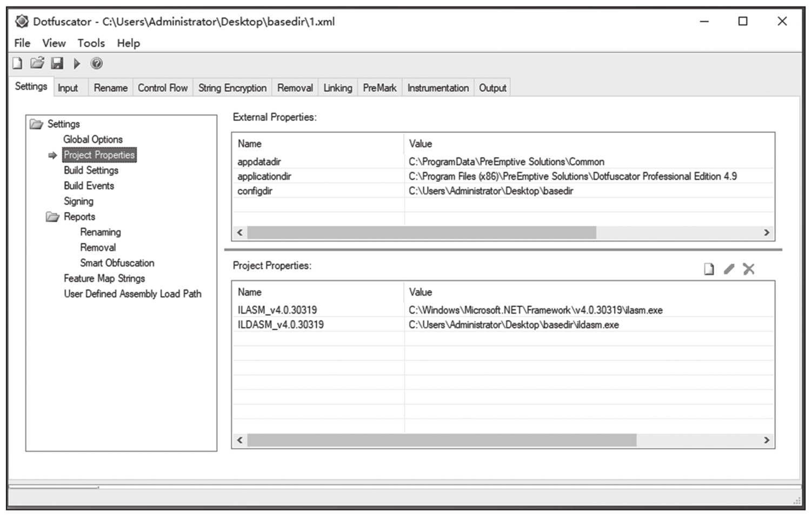The image size is (812, 516).
Task: Click External Properties Name column header
Action: [x=318, y=144]
